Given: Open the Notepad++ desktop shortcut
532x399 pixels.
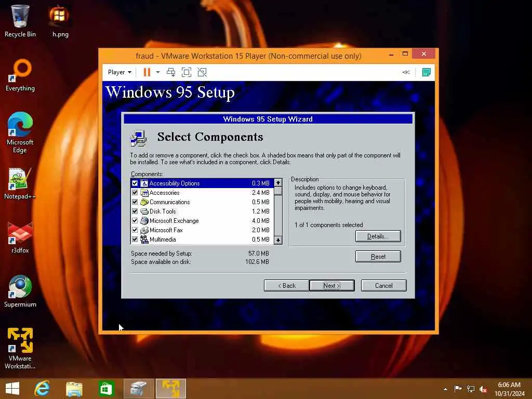Looking at the screenshot, I should pos(20,183).
